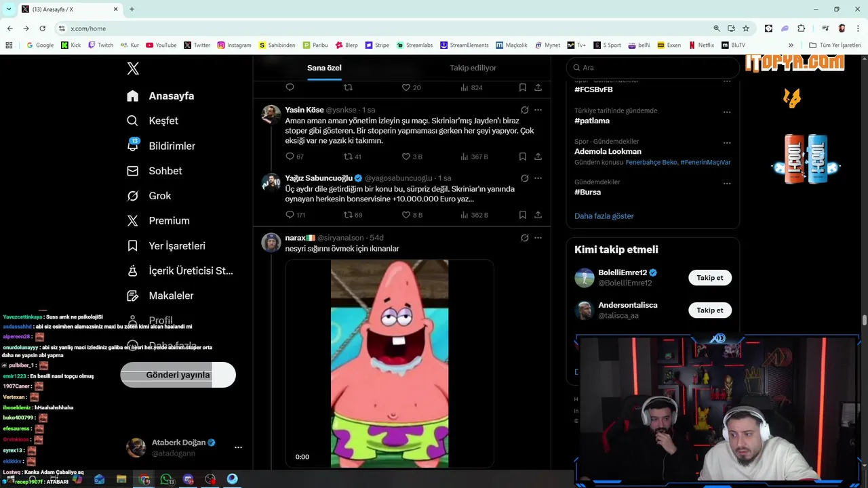
Task: Open File Explorer in the taskbar
Action: (121, 479)
